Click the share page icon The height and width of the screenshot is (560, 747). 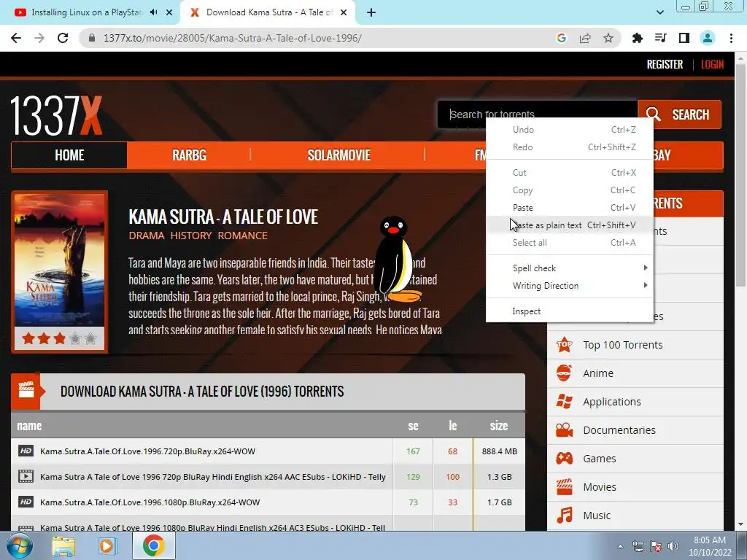tap(585, 38)
